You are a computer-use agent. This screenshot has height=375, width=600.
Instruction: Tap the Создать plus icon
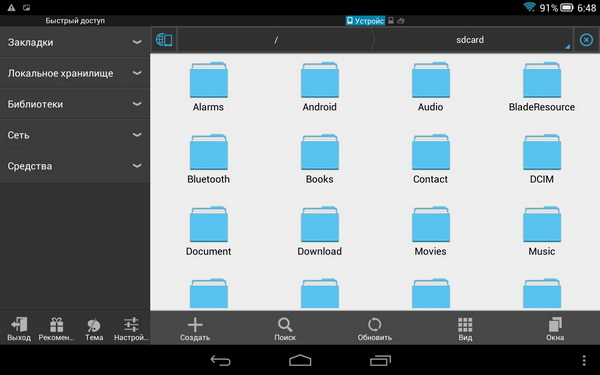tap(195, 325)
